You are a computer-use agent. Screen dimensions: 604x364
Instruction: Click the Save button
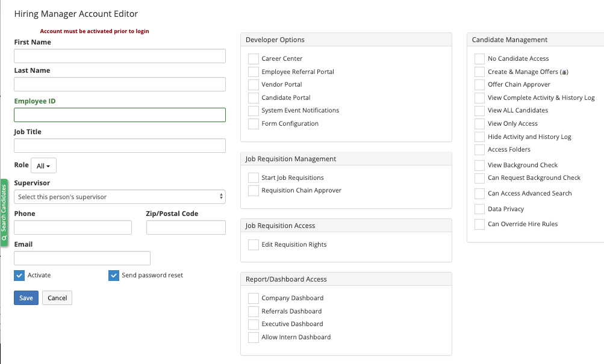25,297
